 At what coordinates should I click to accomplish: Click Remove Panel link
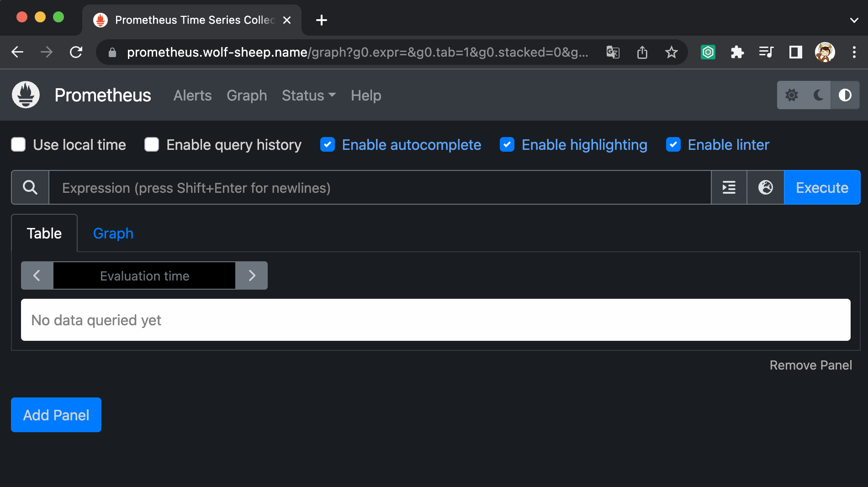coord(810,365)
